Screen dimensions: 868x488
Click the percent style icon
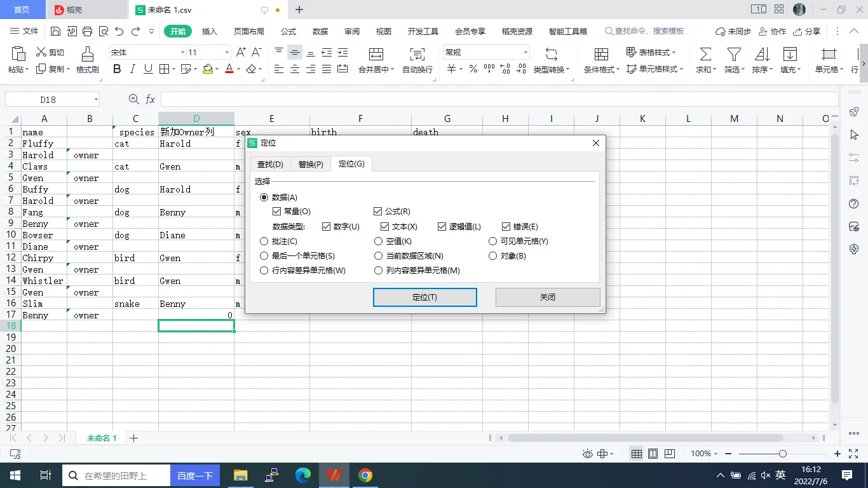[473, 69]
